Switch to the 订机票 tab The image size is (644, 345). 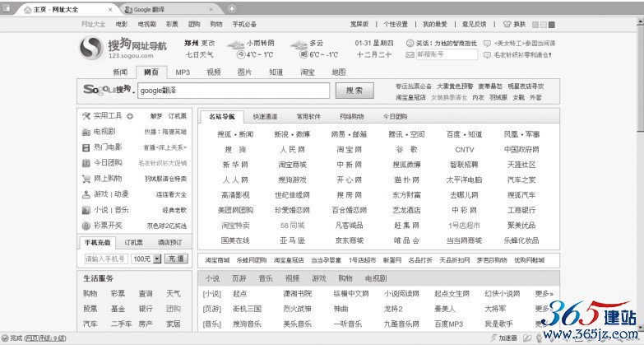pyautogui.click(x=133, y=243)
